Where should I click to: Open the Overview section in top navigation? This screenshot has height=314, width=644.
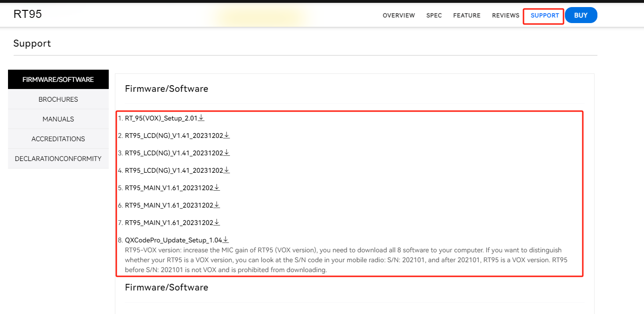(399, 16)
